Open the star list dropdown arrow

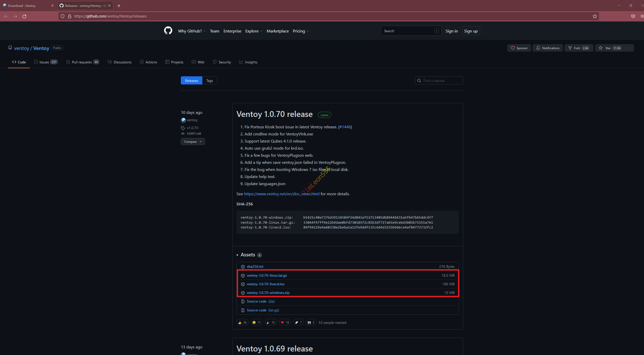tap(630, 48)
